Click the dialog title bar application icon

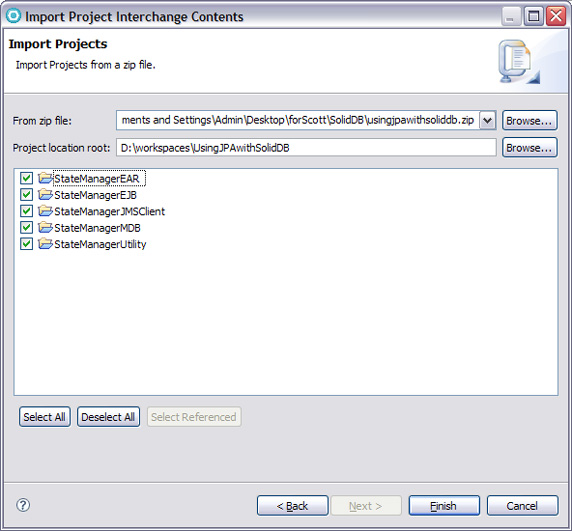tap(13, 16)
